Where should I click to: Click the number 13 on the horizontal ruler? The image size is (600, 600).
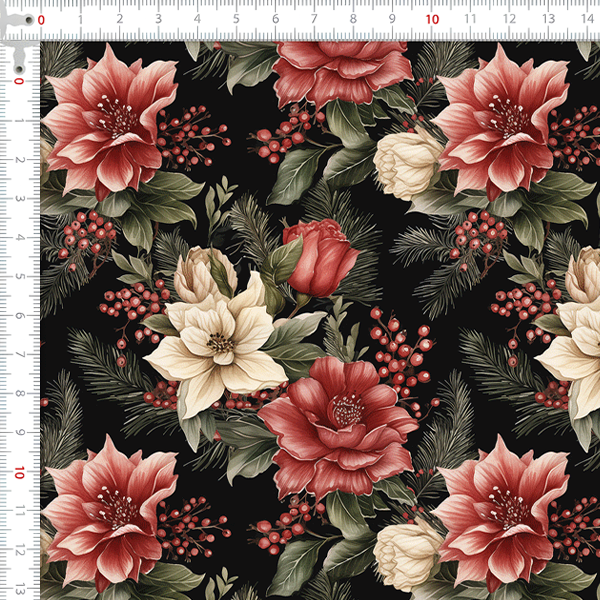click(549, 19)
